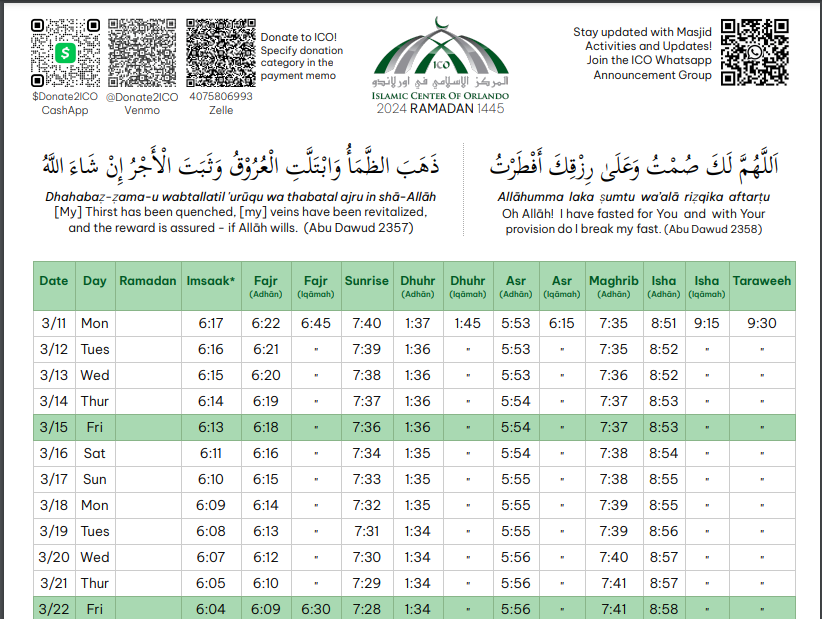Click the Isha (Adhān) column header
This screenshot has height=619, width=822.
[664, 286]
